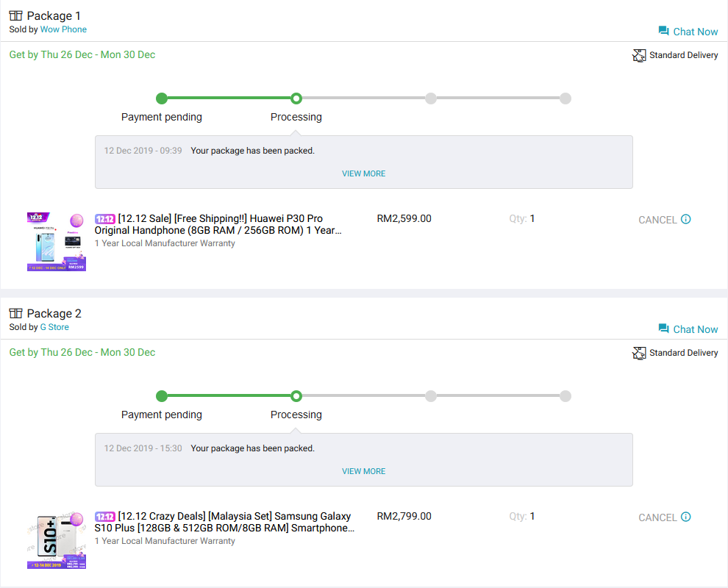Cancel the Samsung Galaxy S10 Plus item
728x588 pixels.
coord(657,518)
